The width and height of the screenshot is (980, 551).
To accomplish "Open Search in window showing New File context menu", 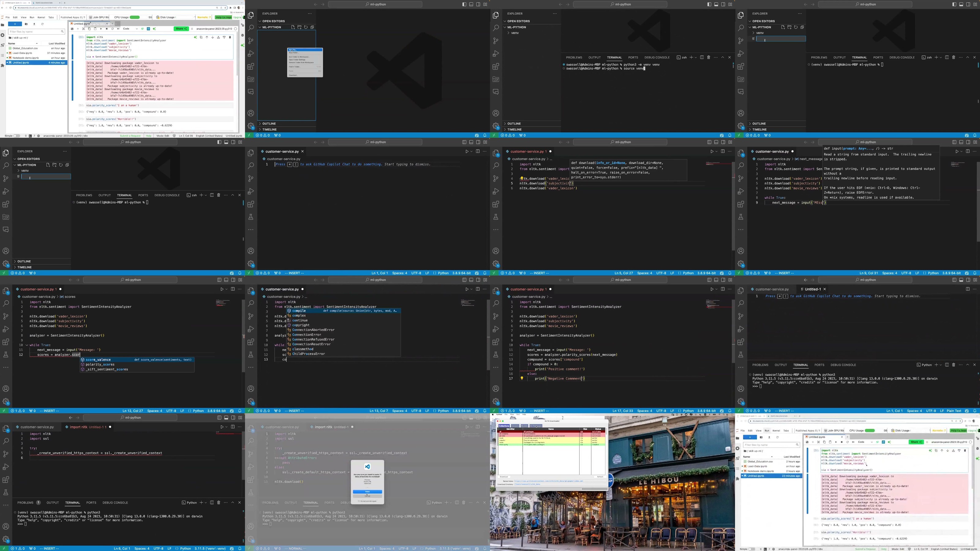I will click(x=251, y=28).
